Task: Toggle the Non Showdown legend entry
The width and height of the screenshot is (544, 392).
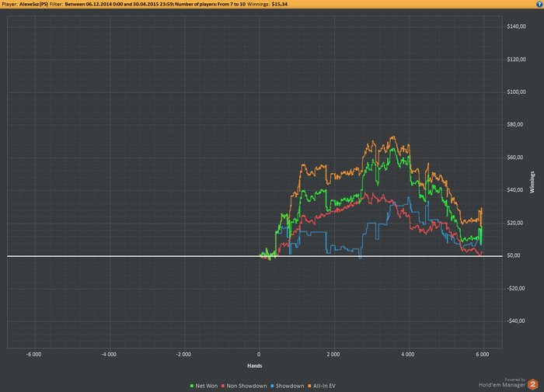Action: point(244,386)
